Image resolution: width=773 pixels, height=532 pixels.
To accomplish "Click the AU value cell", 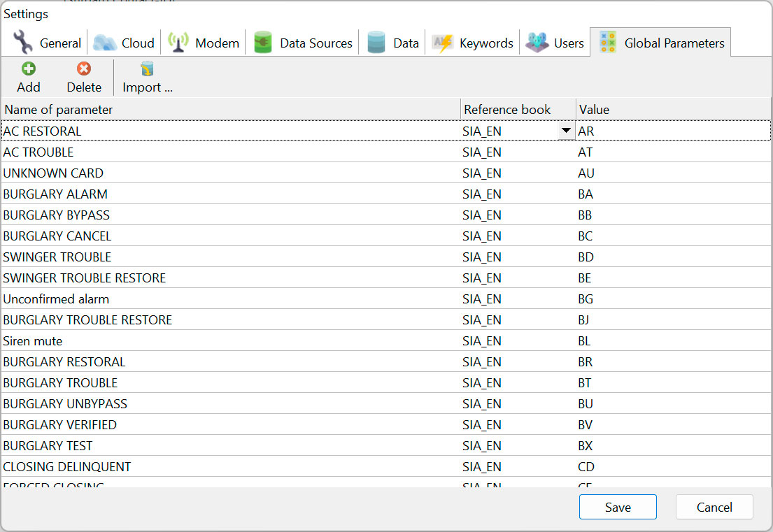I will 673,173.
